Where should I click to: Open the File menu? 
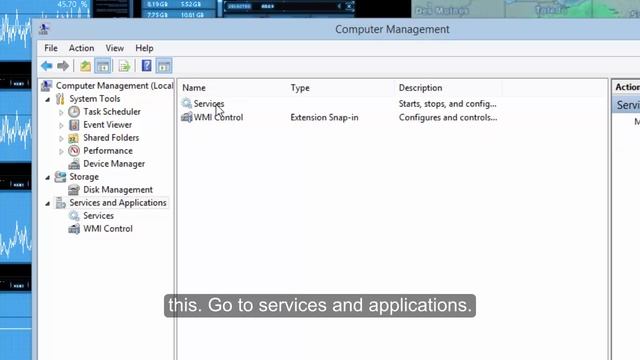click(x=51, y=48)
